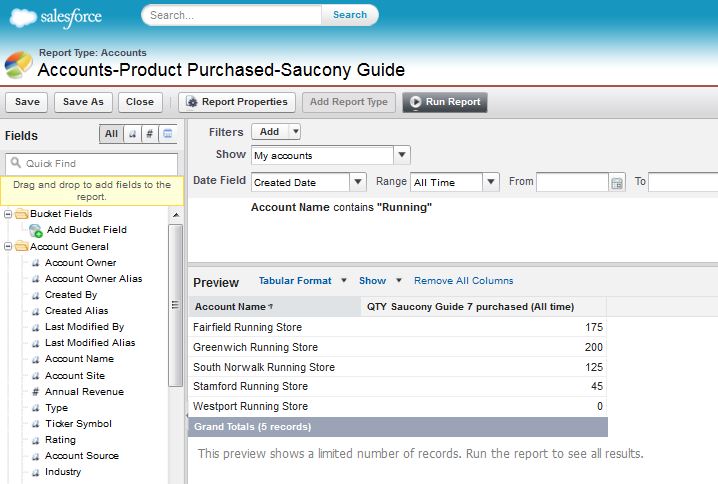Image resolution: width=718 pixels, height=484 pixels.
Task: Click the Salesforce cloud logo
Action: pyautogui.click(x=23, y=17)
